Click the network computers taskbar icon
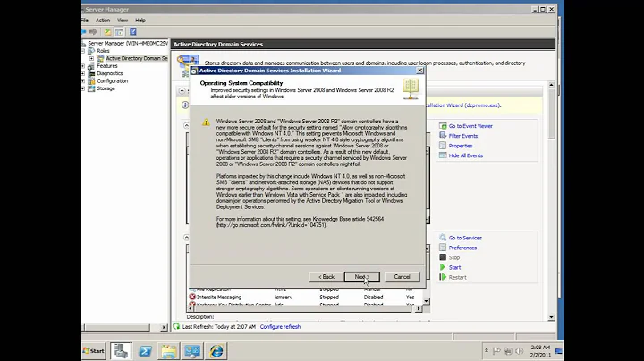Screen dimensions: 644x361 pos(192,351)
